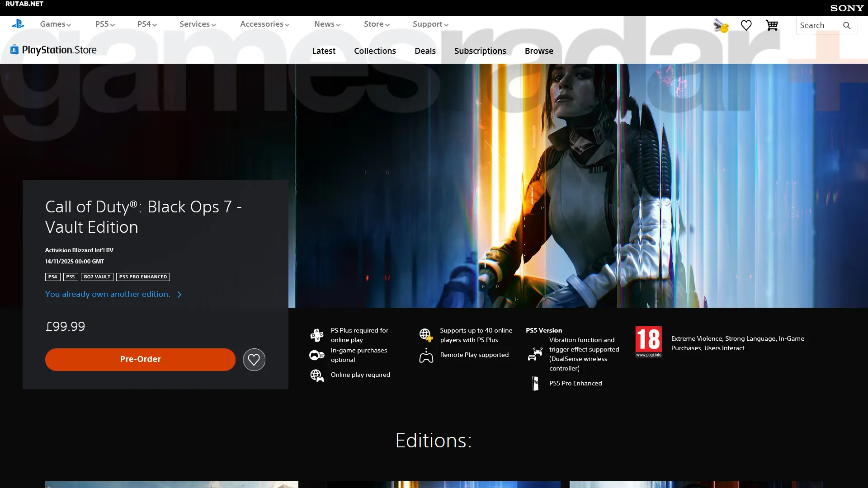The image size is (868, 488).
Task: Open 'You already own another edition' link
Action: click(x=108, y=294)
